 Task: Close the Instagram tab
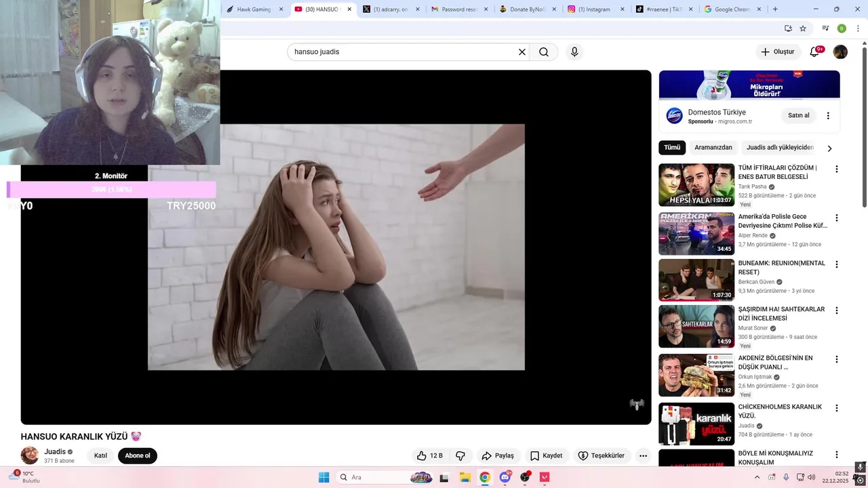(623, 9)
